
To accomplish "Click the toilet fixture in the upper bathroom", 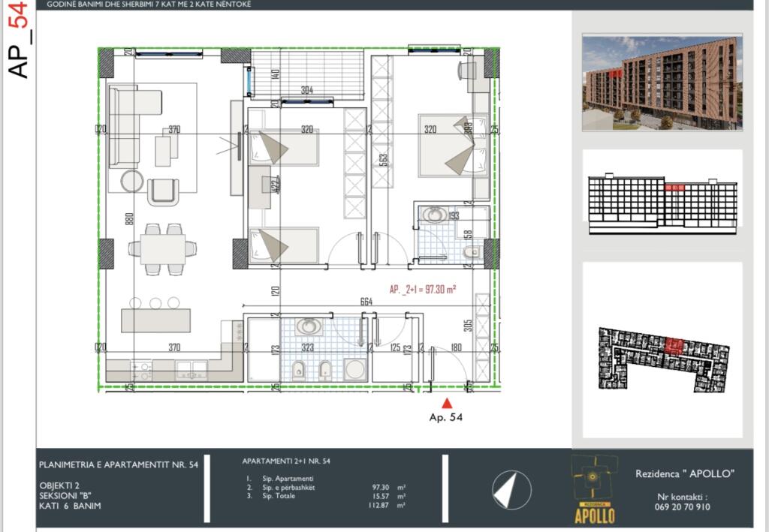I will point(472,251).
